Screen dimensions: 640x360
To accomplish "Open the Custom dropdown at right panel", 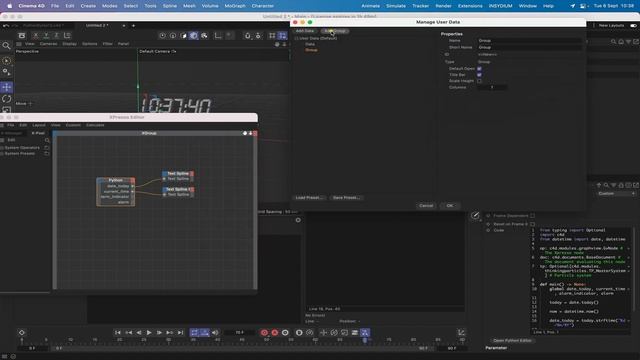I will [616, 193].
